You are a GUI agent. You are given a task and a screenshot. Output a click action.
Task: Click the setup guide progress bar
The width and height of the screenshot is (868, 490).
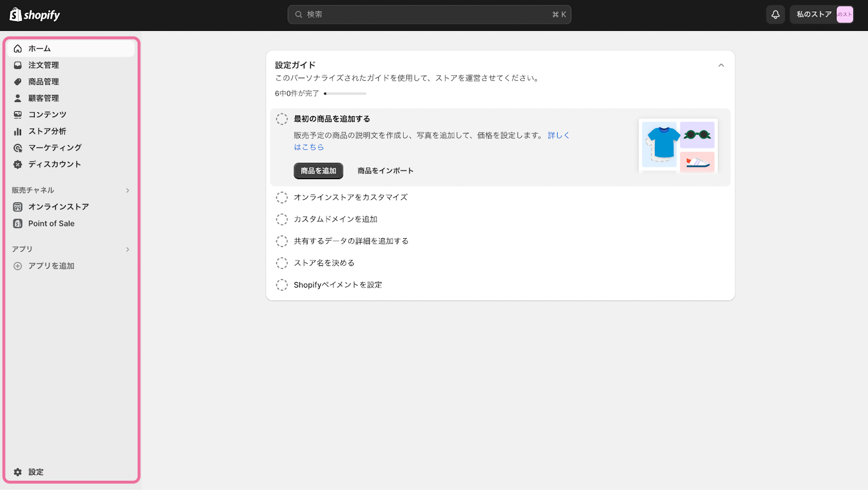pos(345,94)
